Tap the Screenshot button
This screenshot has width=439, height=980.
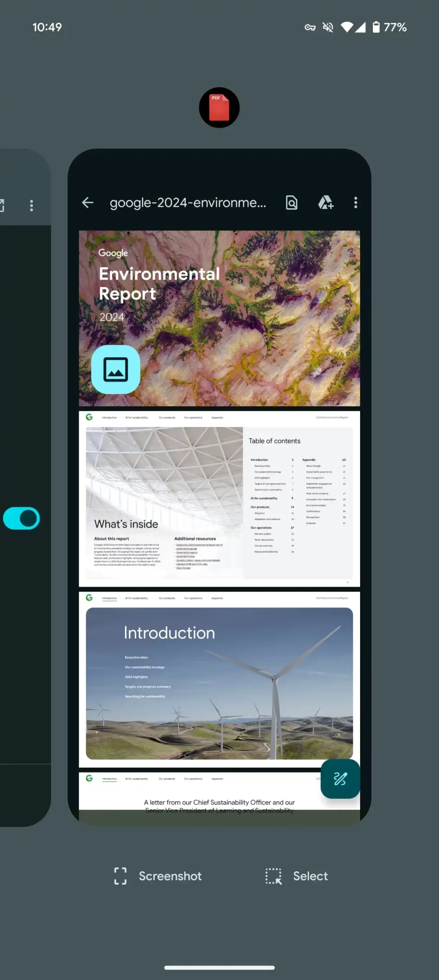tap(158, 876)
